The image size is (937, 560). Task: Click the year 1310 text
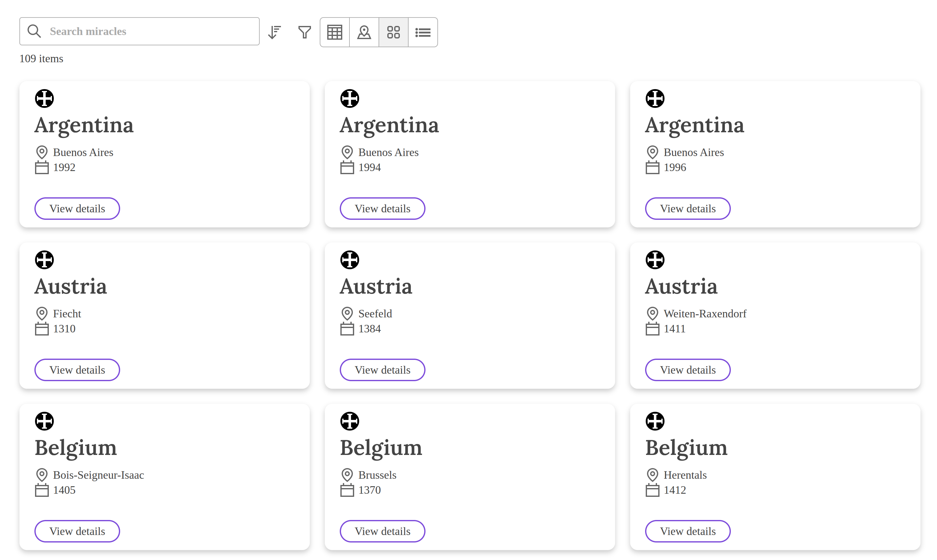(x=64, y=329)
